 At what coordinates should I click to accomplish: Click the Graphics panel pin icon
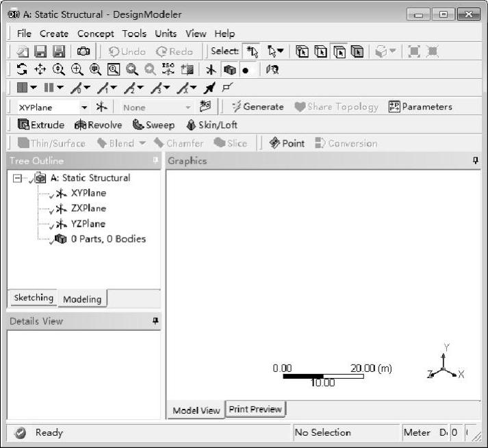476,160
